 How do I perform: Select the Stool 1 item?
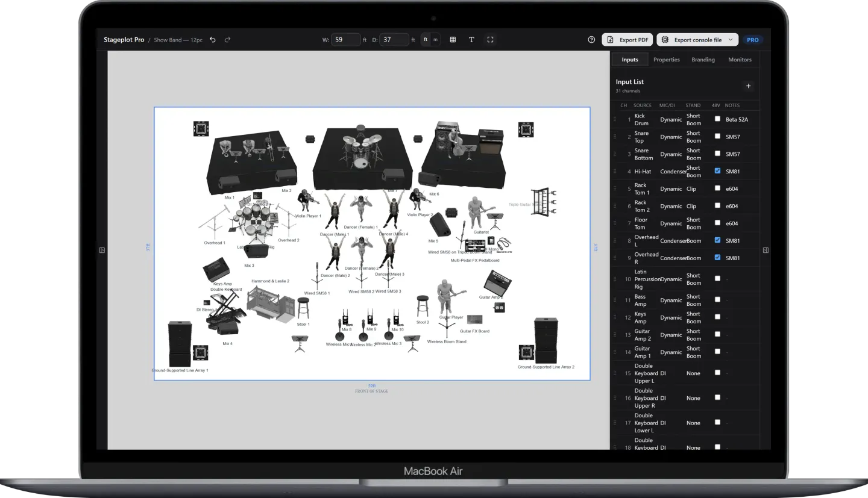[x=303, y=308]
